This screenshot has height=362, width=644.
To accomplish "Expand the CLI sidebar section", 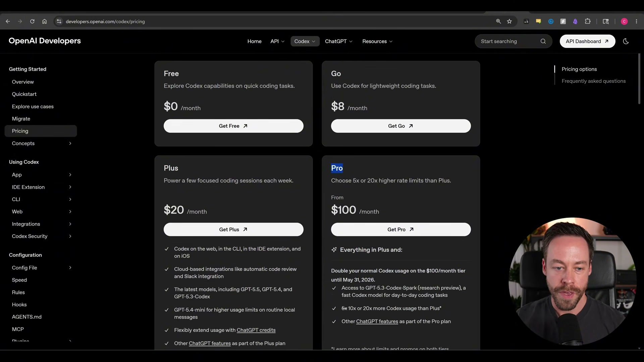I will point(70,199).
